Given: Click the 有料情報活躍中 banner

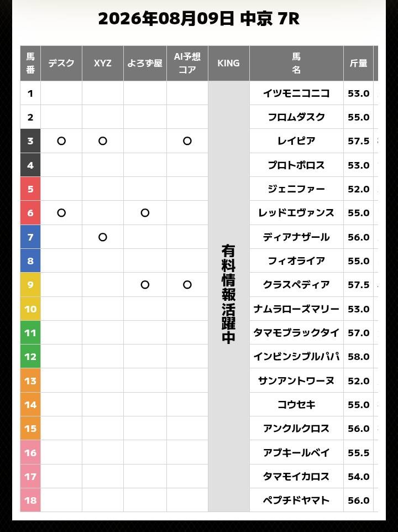Looking at the screenshot, I should coord(229,294).
